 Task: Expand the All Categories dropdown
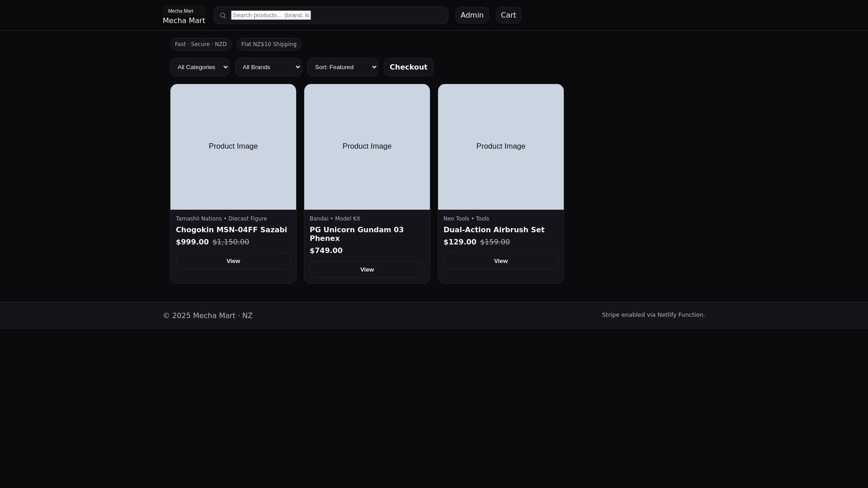(200, 67)
